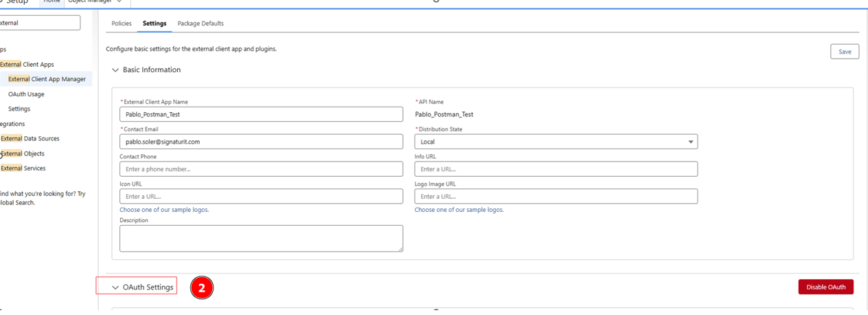Open the Package Defaults tab
This screenshot has height=315, width=868.
201,23
